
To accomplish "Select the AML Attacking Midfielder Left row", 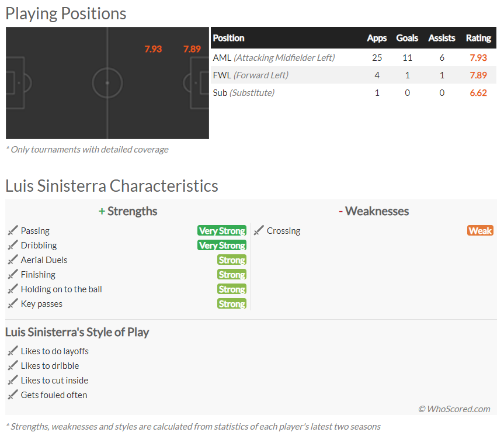I will [353, 57].
